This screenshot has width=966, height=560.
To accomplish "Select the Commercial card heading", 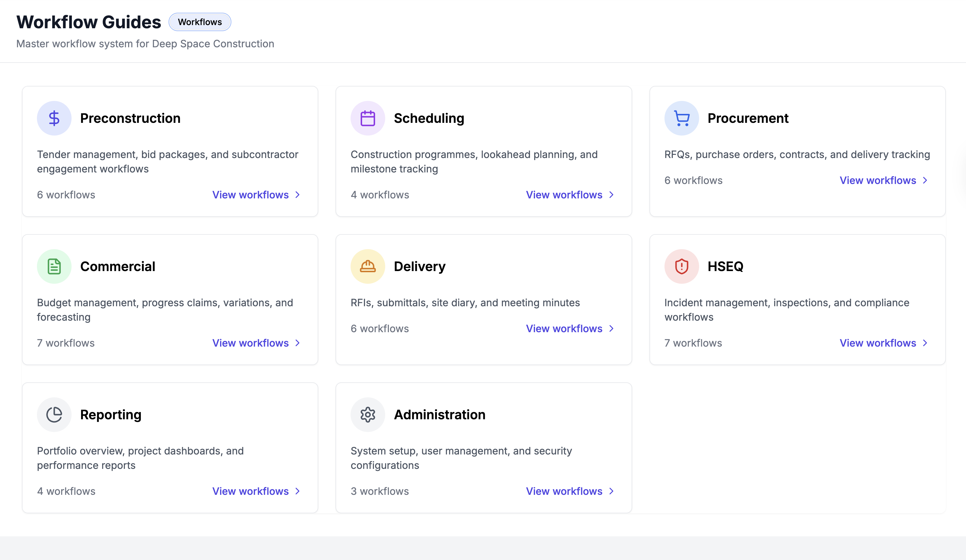I will (x=118, y=266).
